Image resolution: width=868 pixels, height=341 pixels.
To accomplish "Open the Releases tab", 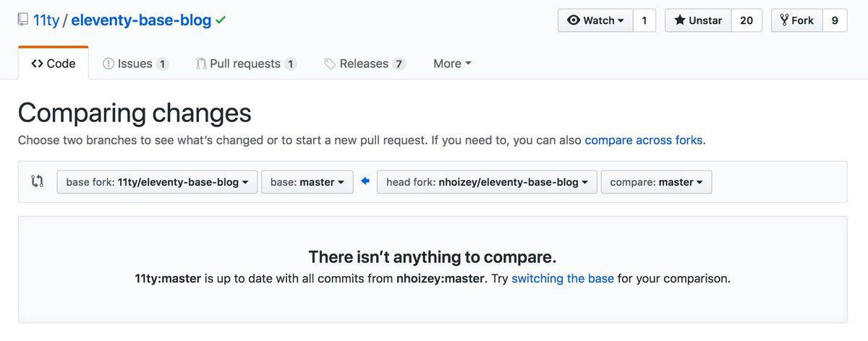I will click(365, 64).
